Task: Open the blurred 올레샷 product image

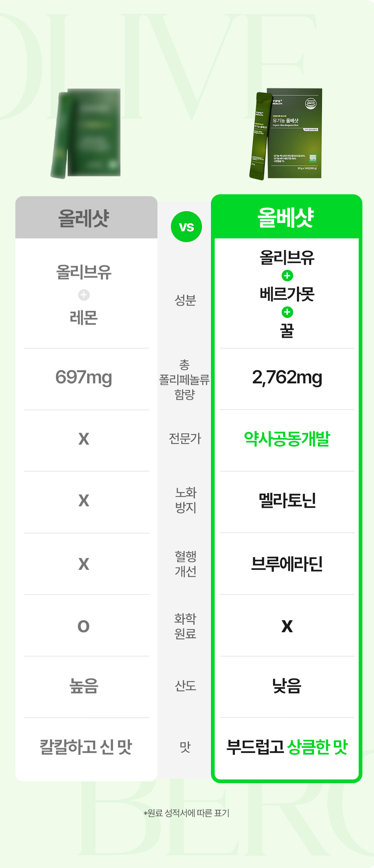Action: pos(87,133)
